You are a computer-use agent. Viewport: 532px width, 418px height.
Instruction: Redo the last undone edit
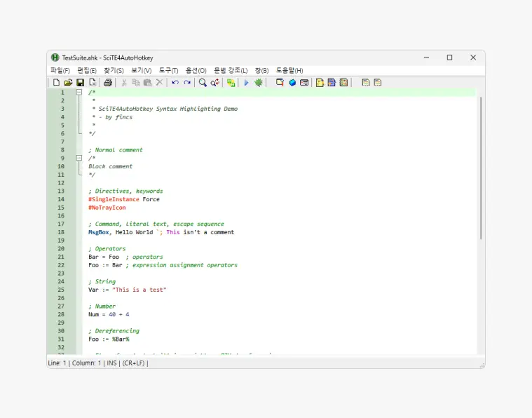coord(187,83)
